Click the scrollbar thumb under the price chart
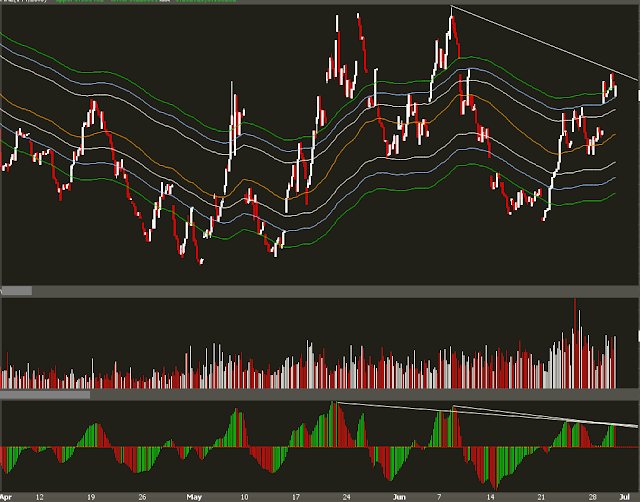 pos(16,291)
